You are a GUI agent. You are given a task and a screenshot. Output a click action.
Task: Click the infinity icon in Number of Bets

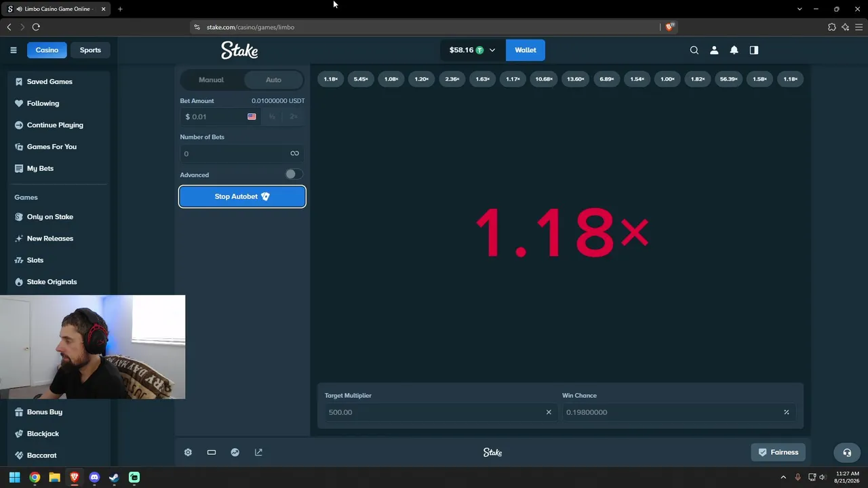pyautogui.click(x=294, y=153)
